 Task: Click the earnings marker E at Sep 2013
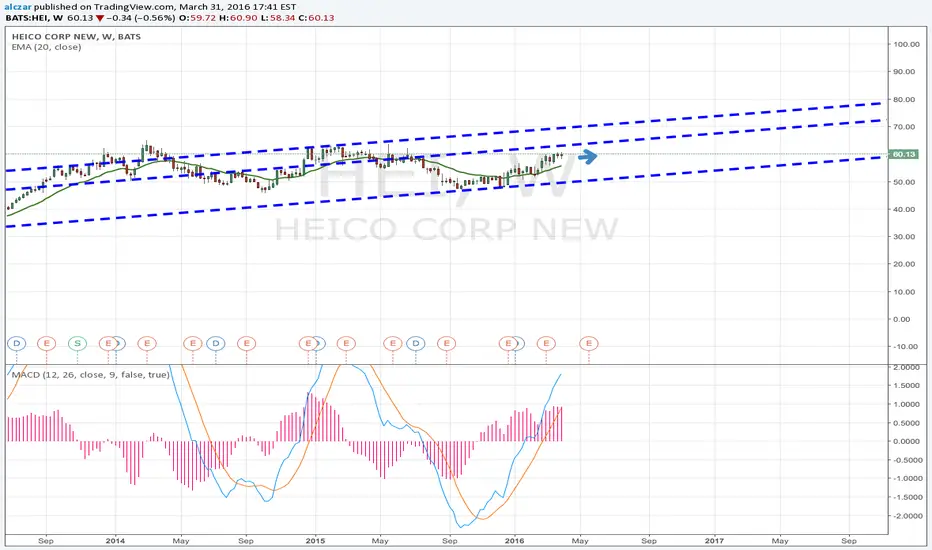click(46, 343)
